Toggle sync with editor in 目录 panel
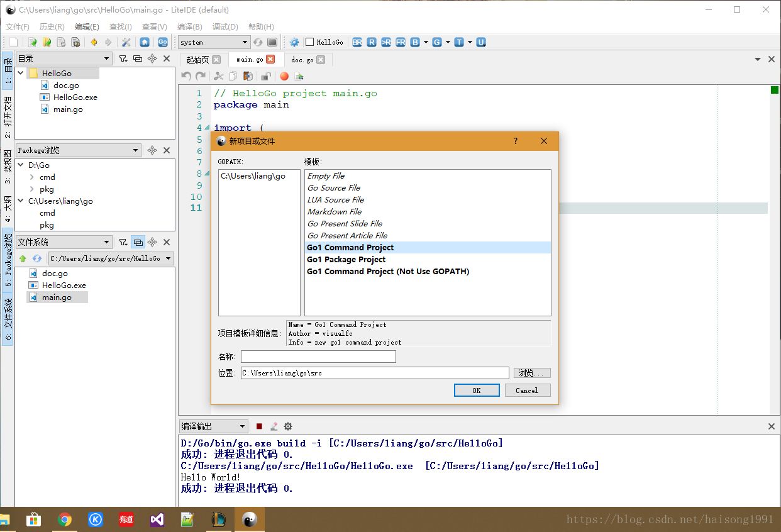 click(138, 58)
